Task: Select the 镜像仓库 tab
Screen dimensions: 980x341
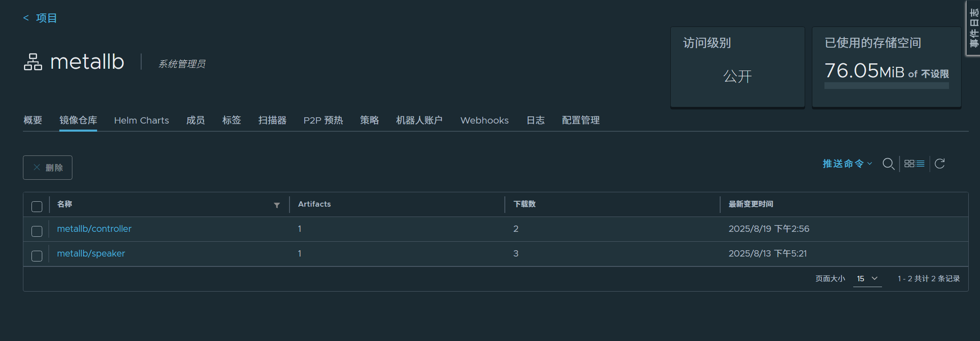Action: tap(78, 120)
